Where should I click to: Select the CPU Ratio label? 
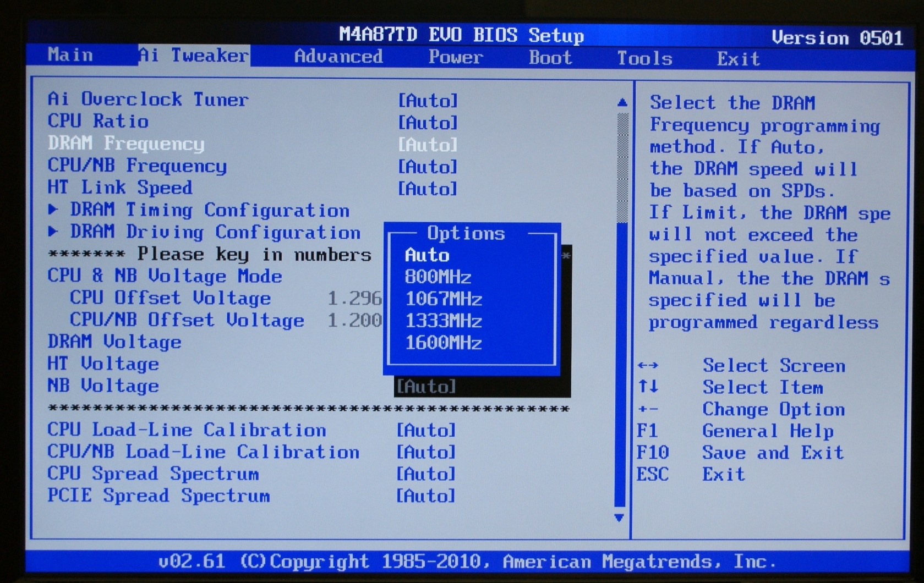98,121
